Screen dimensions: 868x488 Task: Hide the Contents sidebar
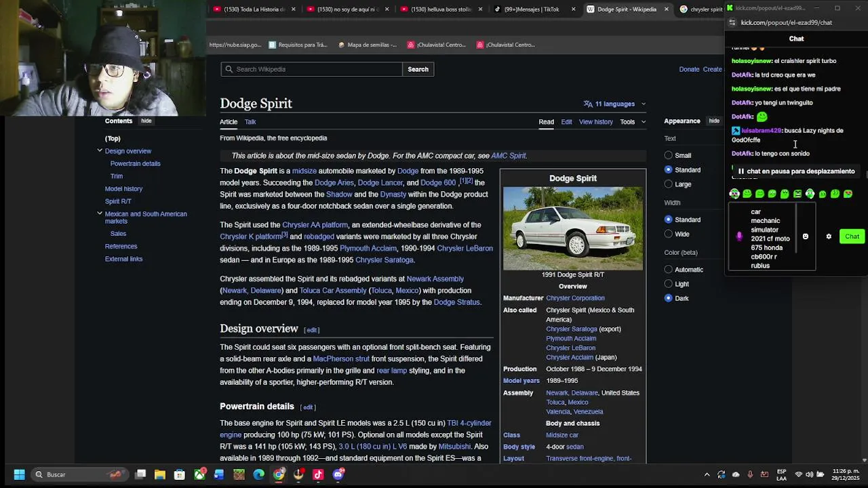pyautogui.click(x=146, y=121)
